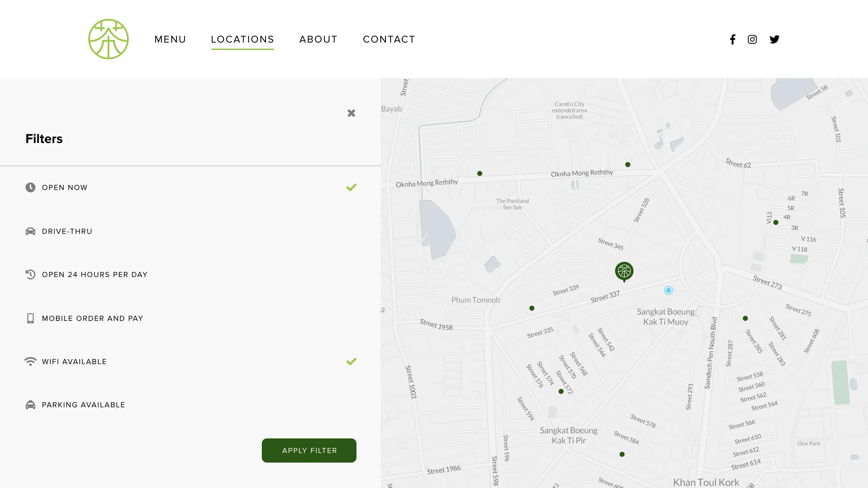Click the APPLY FILTER button
The height and width of the screenshot is (488, 868).
pos(309,451)
